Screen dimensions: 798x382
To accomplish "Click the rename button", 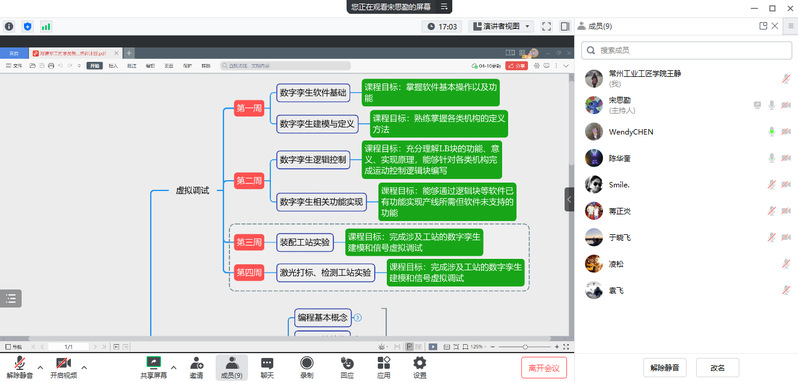I will pyautogui.click(x=718, y=368).
